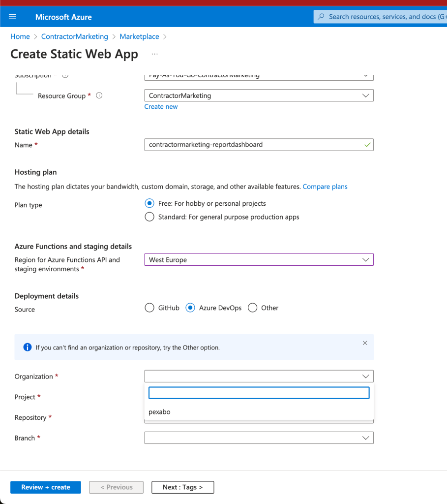The width and height of the screenshot is (447, 504).
Task: Open the ellipsis more options menu
Action: point(155,54)
